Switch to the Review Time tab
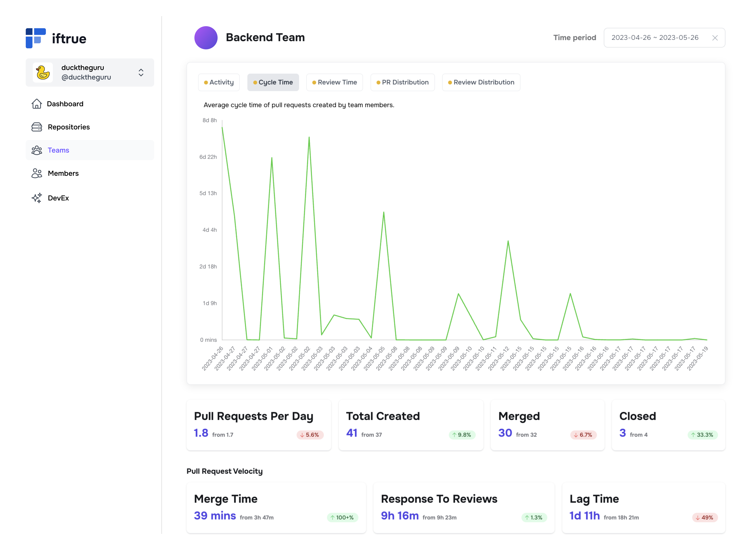Image resolution: width=756 pixels, height=558 pixels. tap(334, 82)
